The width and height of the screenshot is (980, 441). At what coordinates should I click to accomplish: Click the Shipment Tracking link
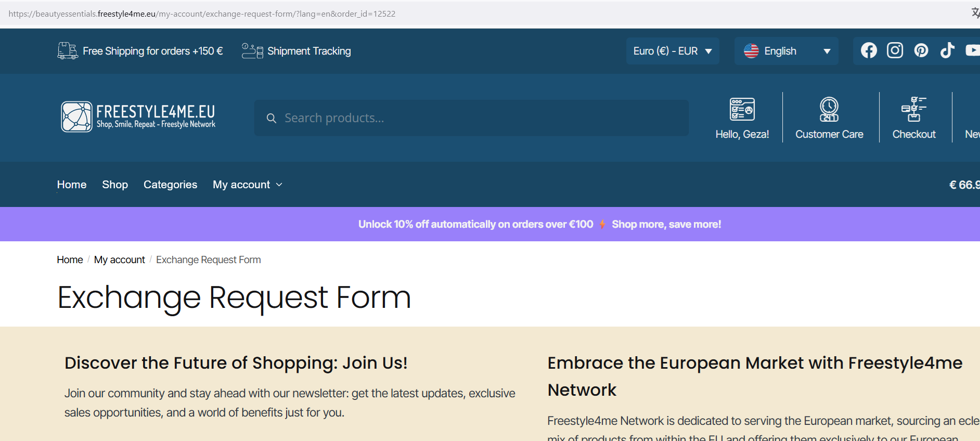[x=309, y=51]
